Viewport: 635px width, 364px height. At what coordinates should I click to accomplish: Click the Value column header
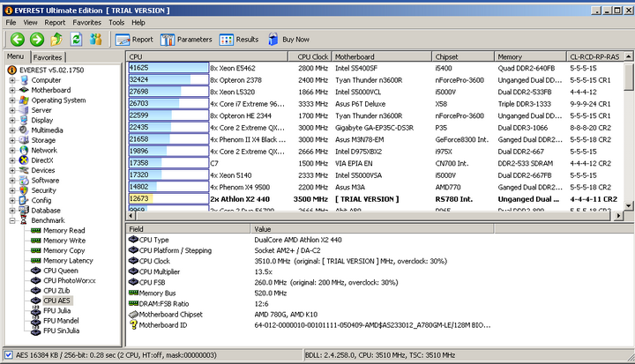[372, 229]
